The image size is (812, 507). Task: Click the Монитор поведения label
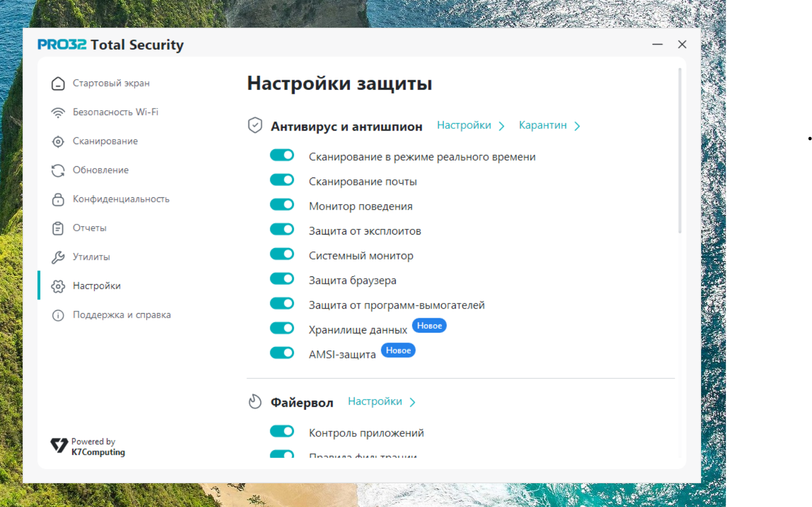click(x=361, y=206)
